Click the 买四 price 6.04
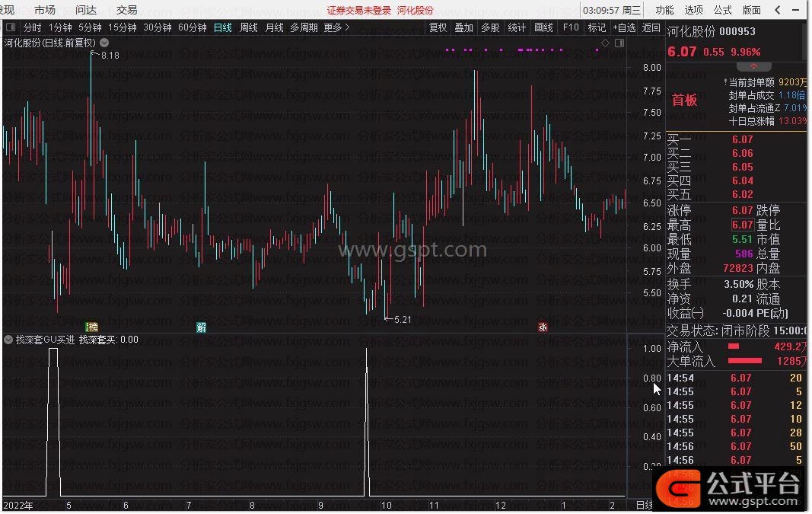This screenshot has width=812, height=514. click(x=742, y=180)
